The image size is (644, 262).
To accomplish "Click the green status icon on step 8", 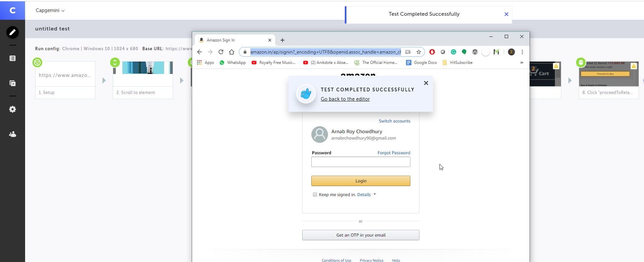I will click(581, 62).
